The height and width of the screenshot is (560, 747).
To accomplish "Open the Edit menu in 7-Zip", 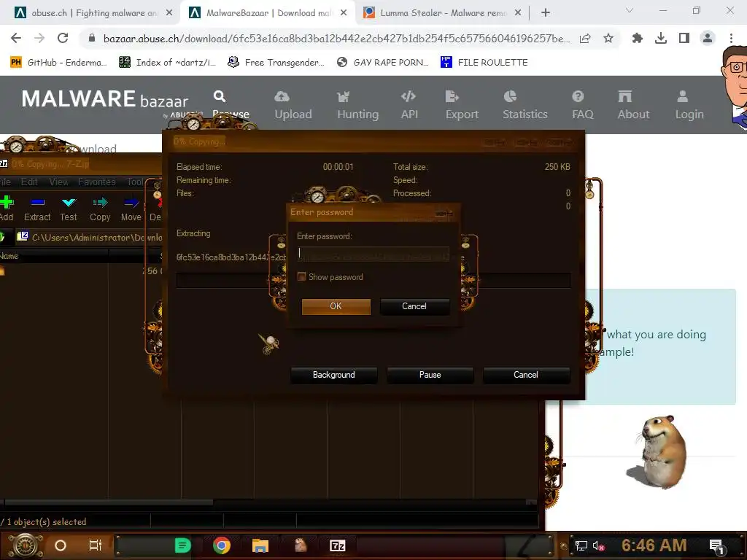I will coord(29,182).
